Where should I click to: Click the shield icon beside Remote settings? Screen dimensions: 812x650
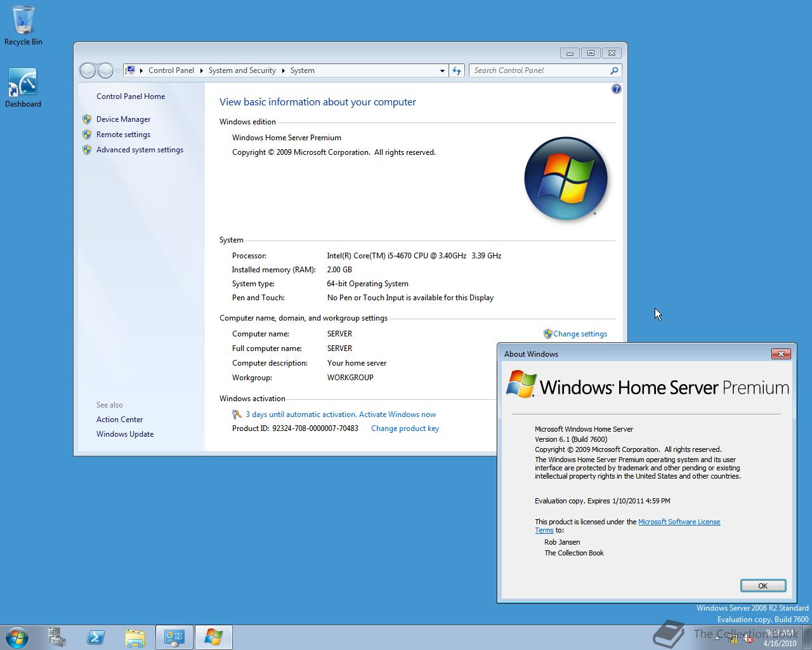87,135
